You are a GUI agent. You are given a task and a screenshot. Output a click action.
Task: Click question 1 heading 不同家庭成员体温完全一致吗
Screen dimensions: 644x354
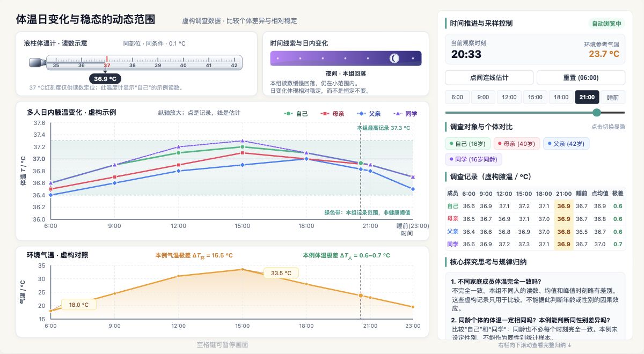(496, 282)
